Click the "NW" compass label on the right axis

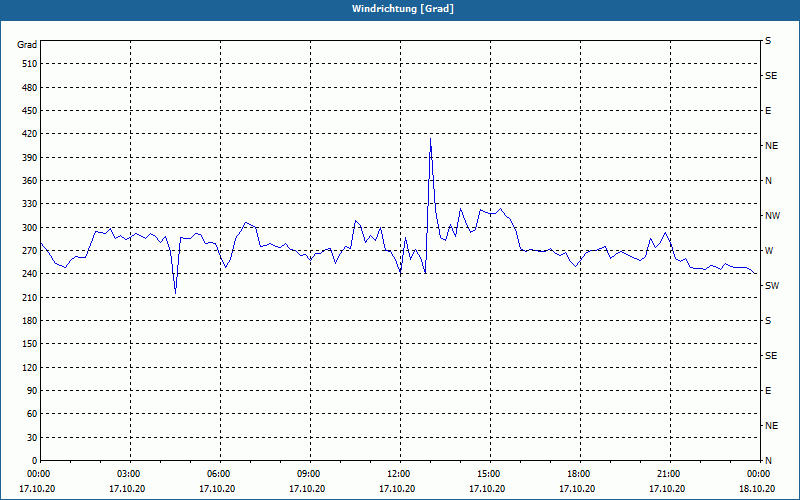772,216
